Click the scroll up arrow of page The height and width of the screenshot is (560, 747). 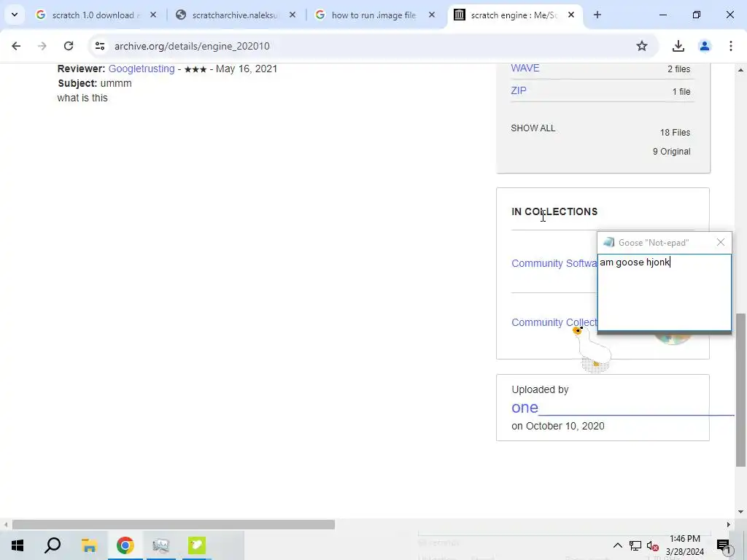click(740, 70)
